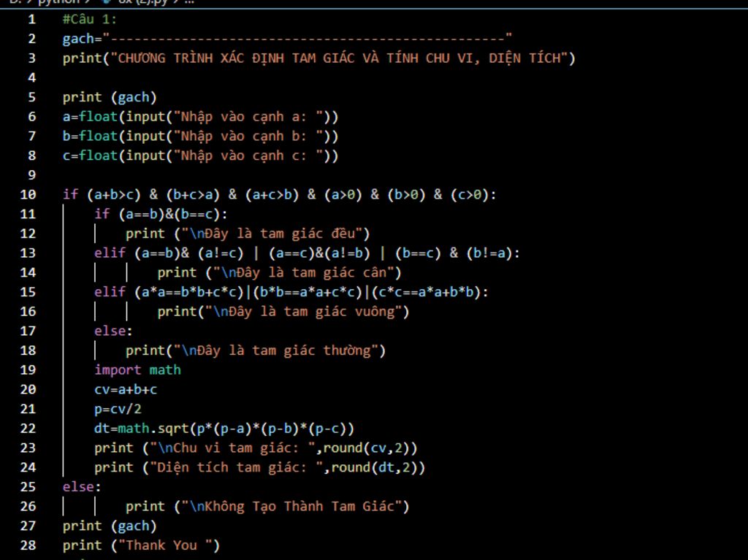Click the 'cv=a+b+c' statement
Viewport: 748px width, 560px height.
click(x=126, y=390)
